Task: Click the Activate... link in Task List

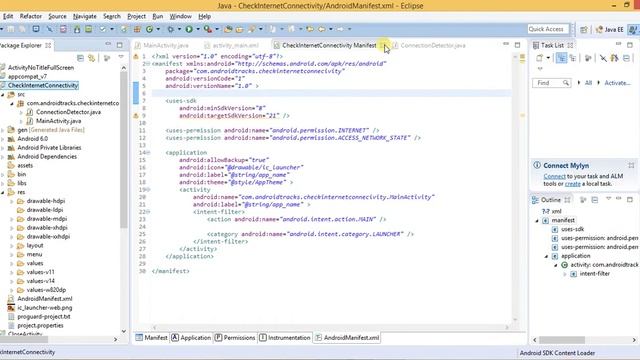Action: click(x=617, y=83)
